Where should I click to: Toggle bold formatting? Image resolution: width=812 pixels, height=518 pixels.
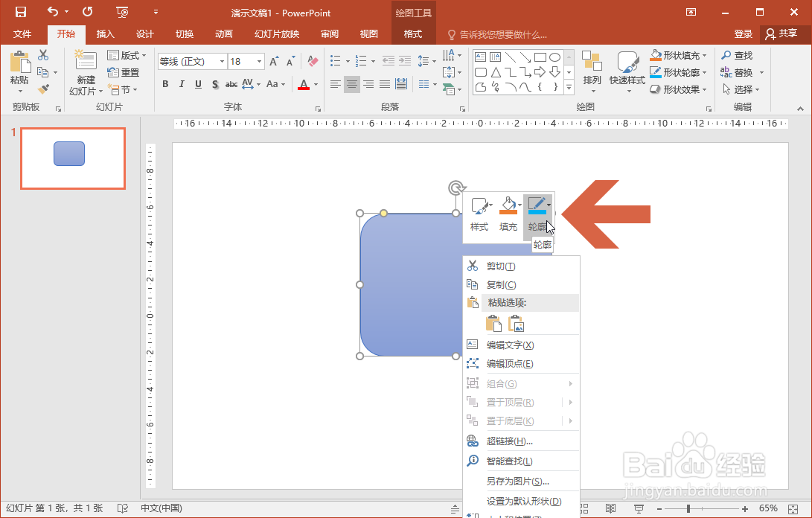[x=165, y=84]
